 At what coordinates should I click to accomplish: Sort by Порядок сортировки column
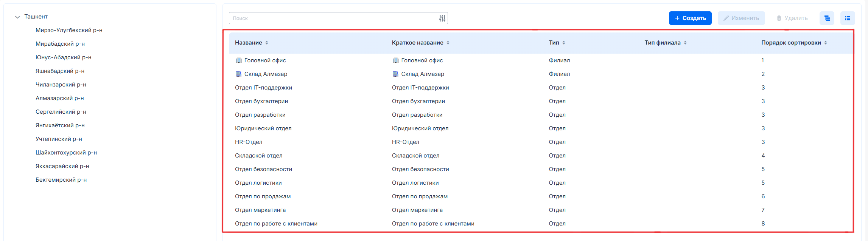point(826,43)
